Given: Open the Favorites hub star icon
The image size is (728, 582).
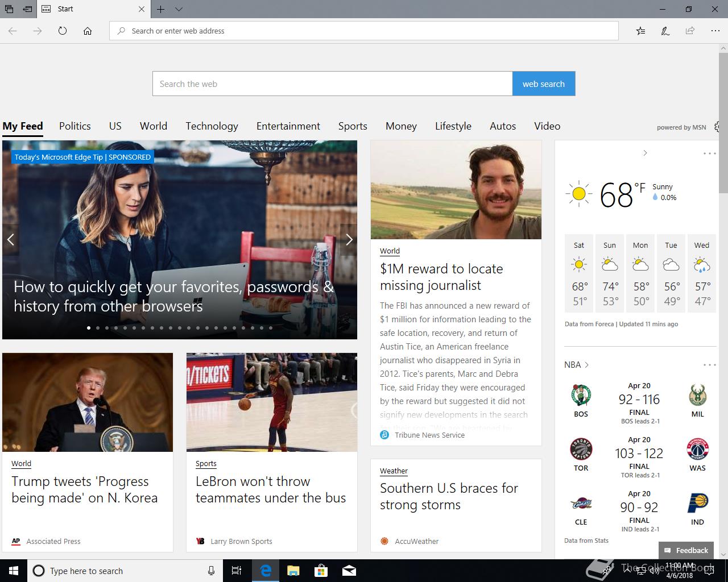Looking at the screenshot, I should tap(641, 31).
